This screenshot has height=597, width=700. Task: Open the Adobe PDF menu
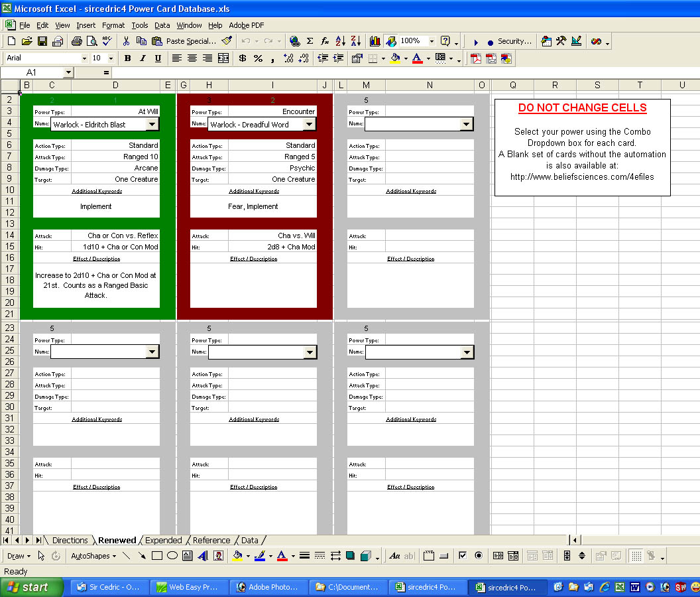click(247, 25)
